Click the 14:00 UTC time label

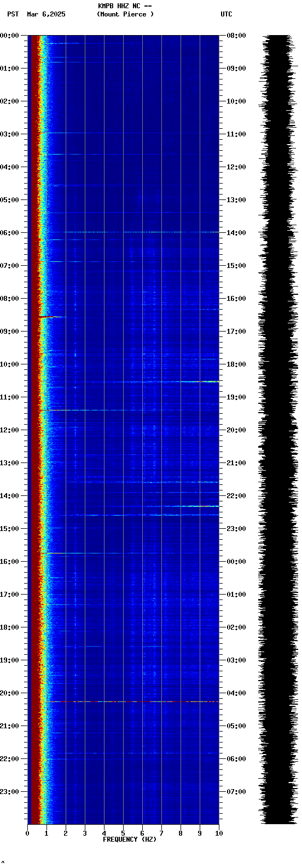(x=236, y=233)
